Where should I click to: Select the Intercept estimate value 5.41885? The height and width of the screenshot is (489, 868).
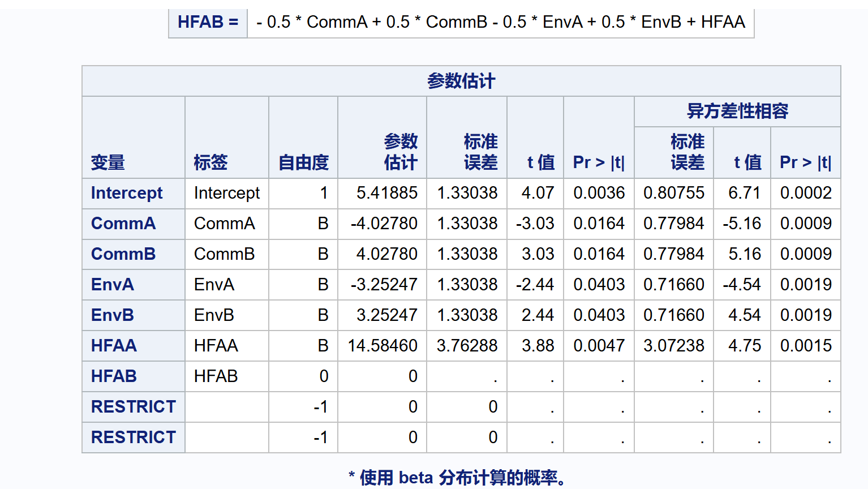point(387,193)
